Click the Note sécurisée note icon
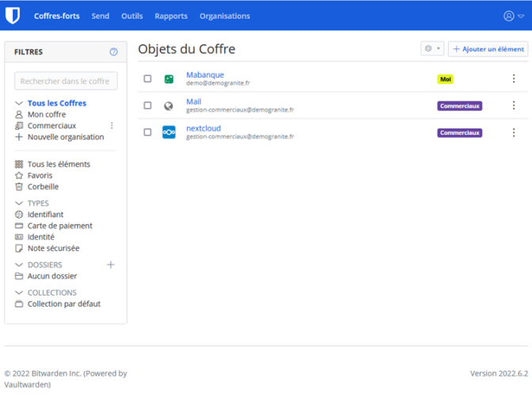Screen dimensions: 532x397 pos(19,248)
